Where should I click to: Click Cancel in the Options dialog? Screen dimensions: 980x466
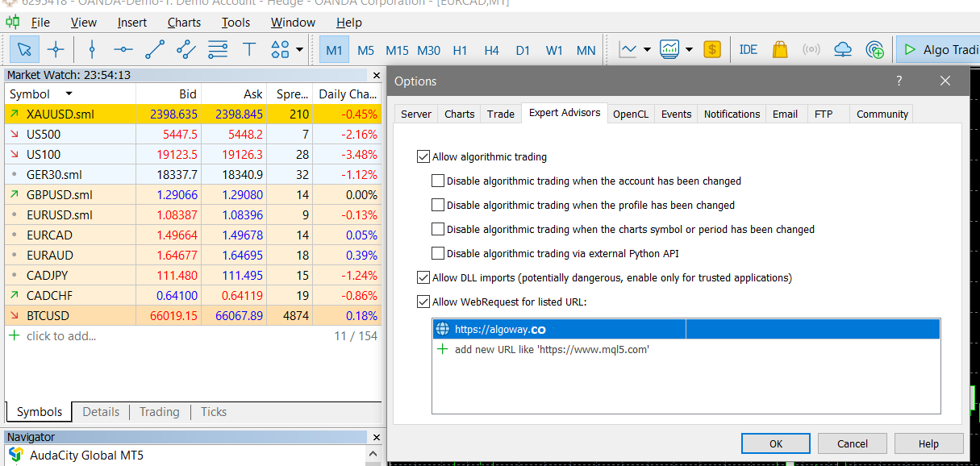(853, 443)
